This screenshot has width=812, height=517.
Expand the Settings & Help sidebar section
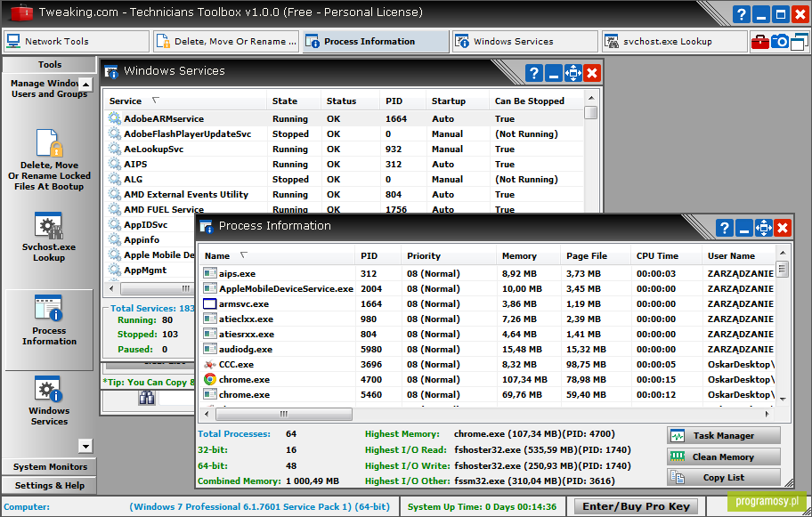[50, 486]
